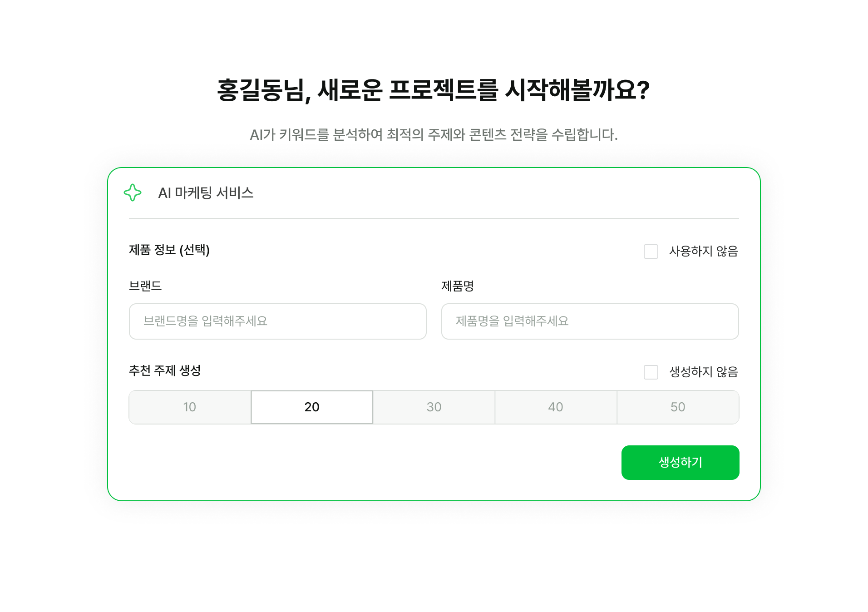
Task: Focus the 제품명을 입력해주세요 input field
Action: (x=590, y=321)
